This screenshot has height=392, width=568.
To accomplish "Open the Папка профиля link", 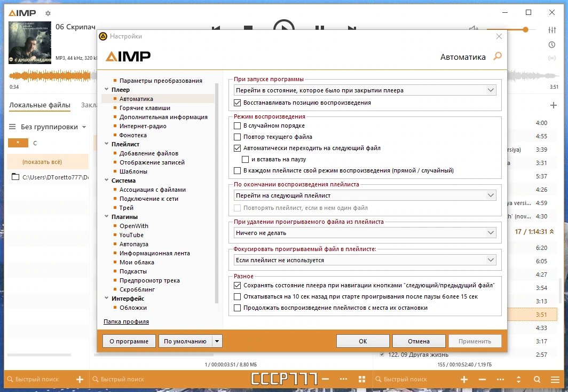I will click(x=126, y=322).
